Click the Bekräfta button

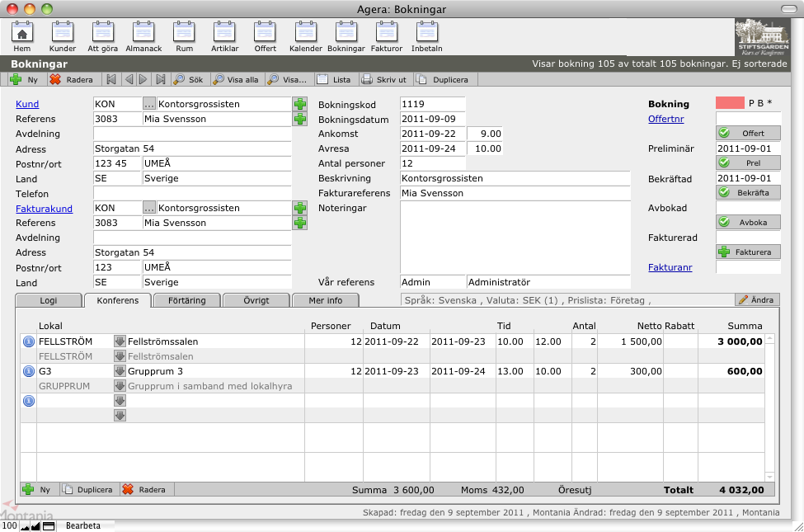[748, 193]
